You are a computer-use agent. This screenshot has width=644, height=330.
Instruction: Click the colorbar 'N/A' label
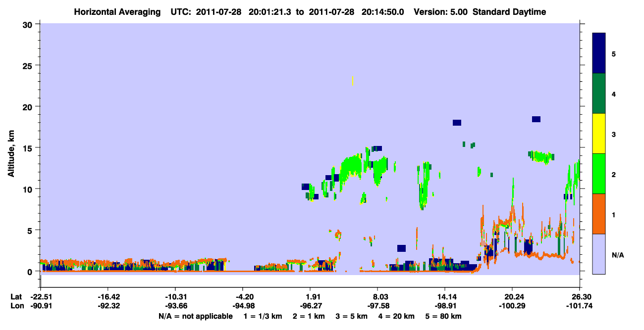coord(617,254)
